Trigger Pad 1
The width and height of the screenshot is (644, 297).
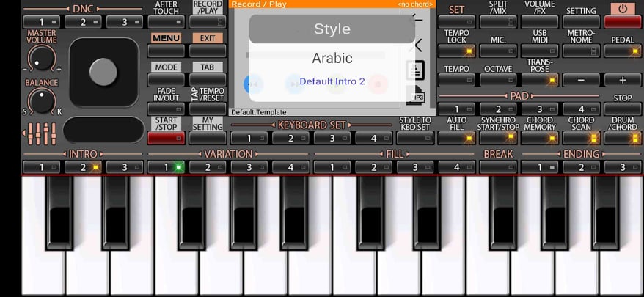(457, 109)
